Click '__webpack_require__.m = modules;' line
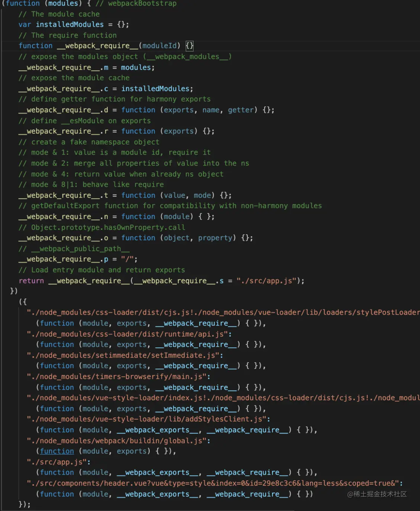420x511 pixels. (87, 68)
